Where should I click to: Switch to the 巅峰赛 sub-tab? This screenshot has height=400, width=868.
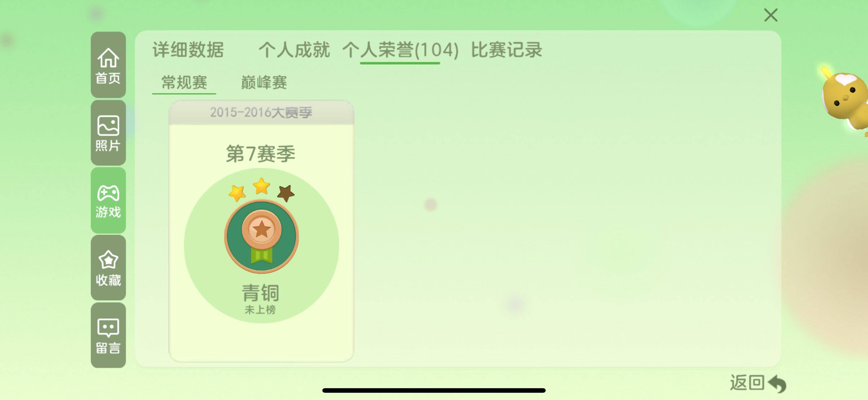point(264,83)
